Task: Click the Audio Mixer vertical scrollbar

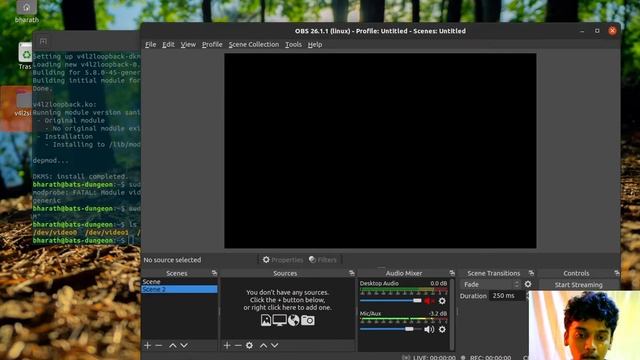Action: (x=452, y=314)
